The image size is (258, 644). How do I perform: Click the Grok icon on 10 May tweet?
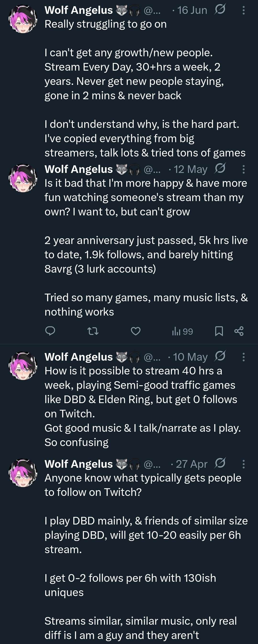tap(220, 356)
